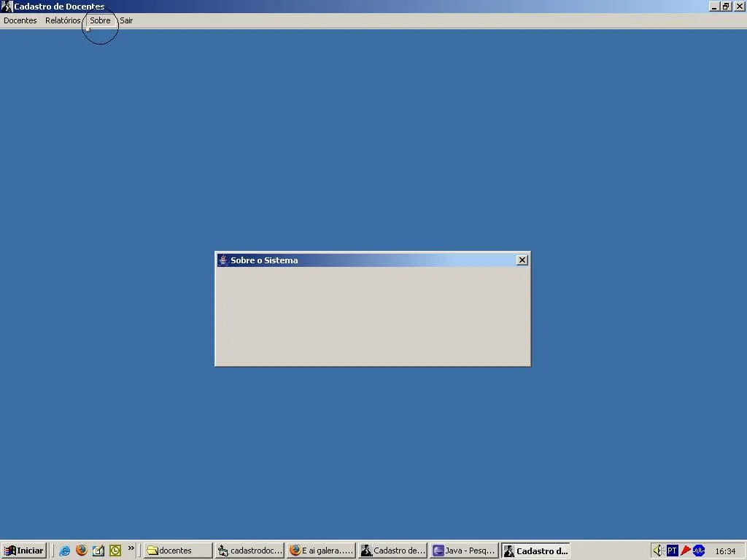The width and height of the screenshot is (747, 560).
Task: Click the PT language indicator
Action: tap(672, 551)
